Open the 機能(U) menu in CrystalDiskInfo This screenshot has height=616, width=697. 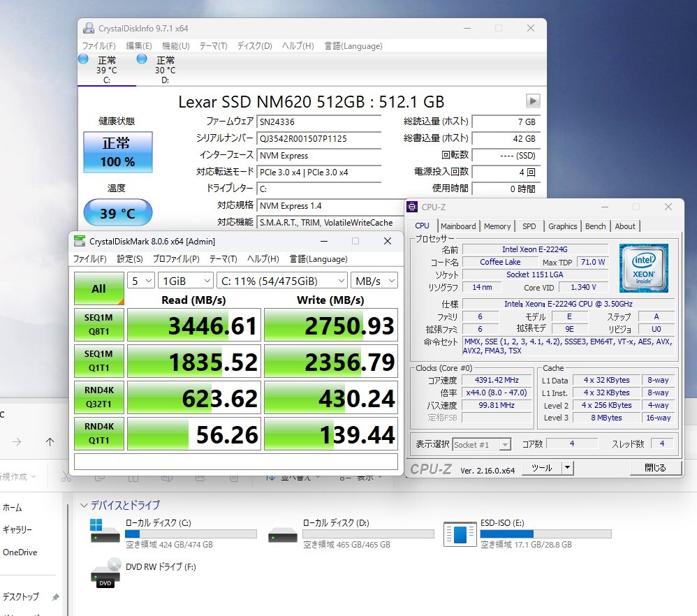(x=175, y=46)
